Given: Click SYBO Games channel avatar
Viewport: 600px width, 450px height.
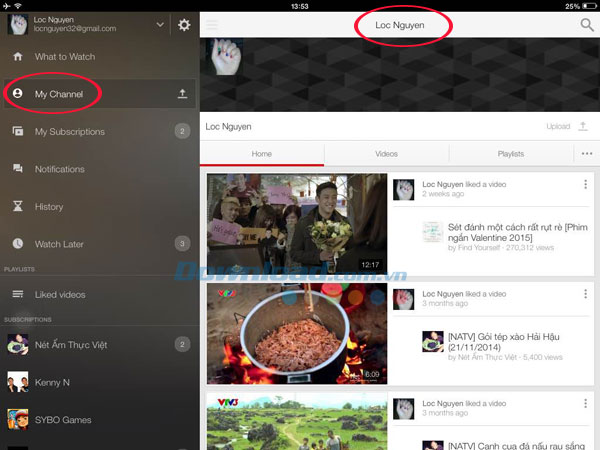Looking at the screenshot, I should [x=18, y=419].
